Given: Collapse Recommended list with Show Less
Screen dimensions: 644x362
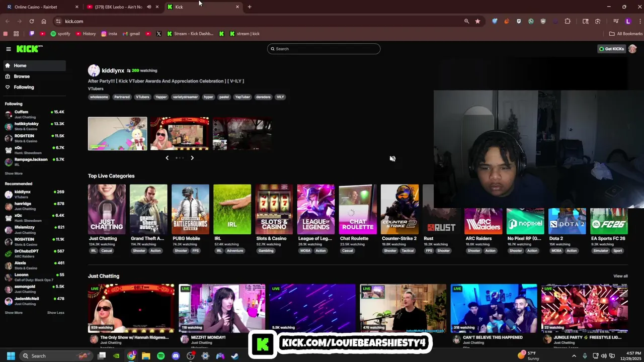Looking at the screenshot, I should pos(56,313).
